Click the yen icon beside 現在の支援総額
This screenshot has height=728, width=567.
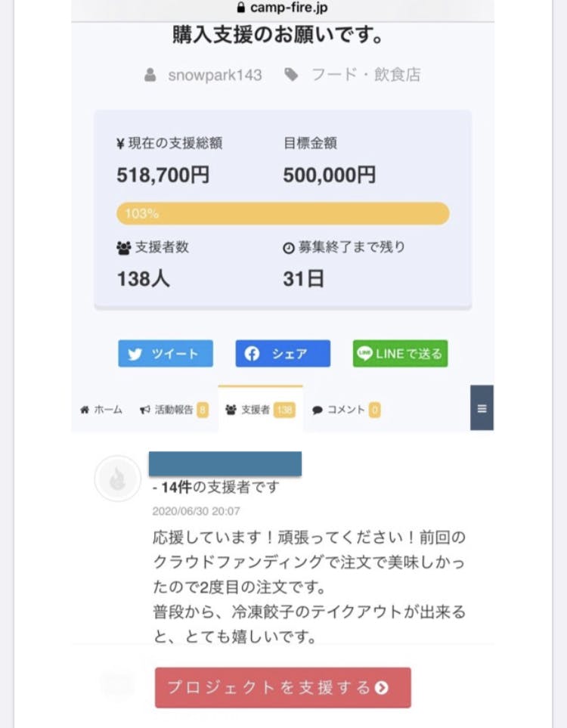click(121, 143)
